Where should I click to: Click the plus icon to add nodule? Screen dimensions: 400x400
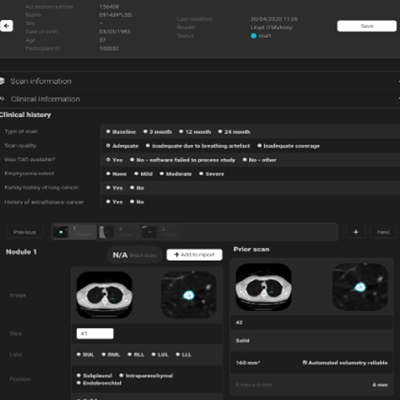point(356,232)
